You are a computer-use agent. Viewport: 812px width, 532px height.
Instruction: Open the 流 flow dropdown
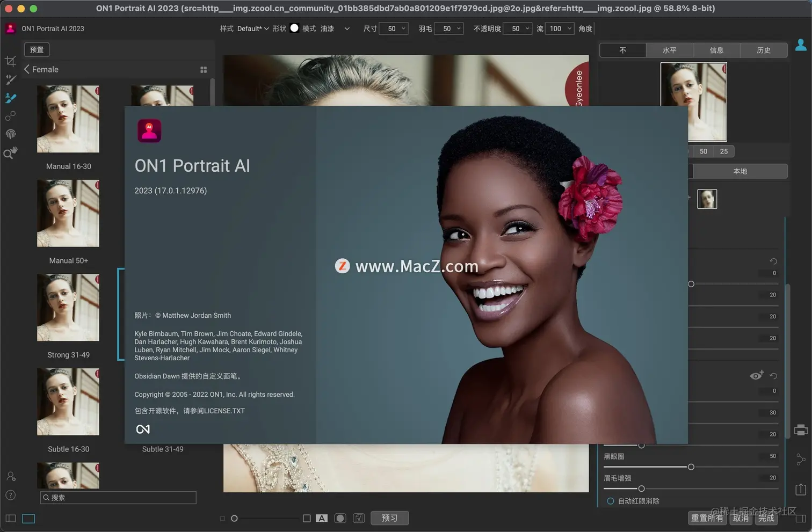pyautogui.click(x=560, y=28)
